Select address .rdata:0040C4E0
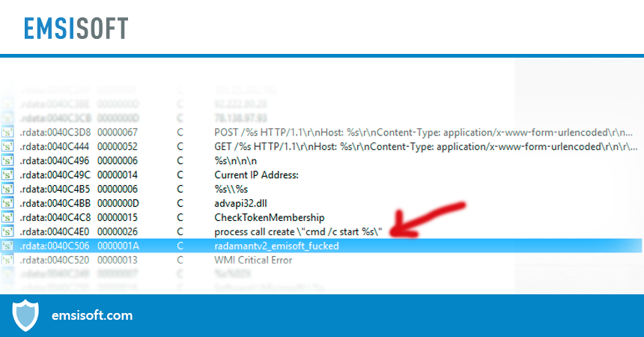 tap(55, 231)
